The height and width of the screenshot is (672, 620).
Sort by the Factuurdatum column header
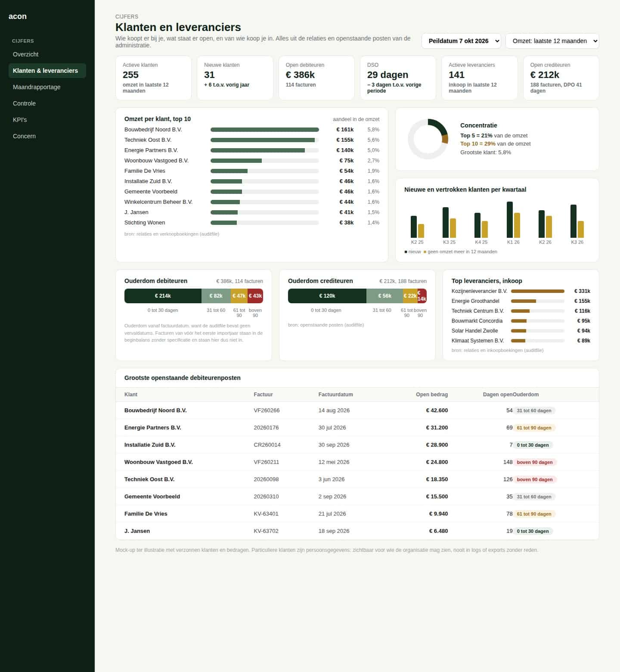click(x=336, y=395)
